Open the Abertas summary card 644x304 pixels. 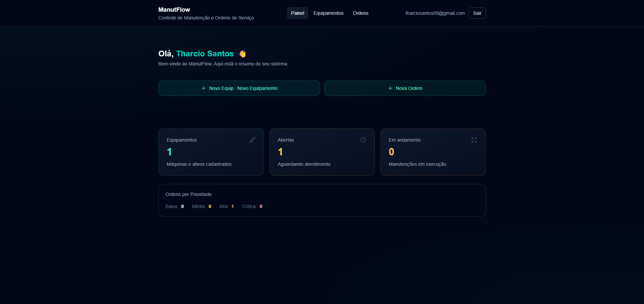322,152
